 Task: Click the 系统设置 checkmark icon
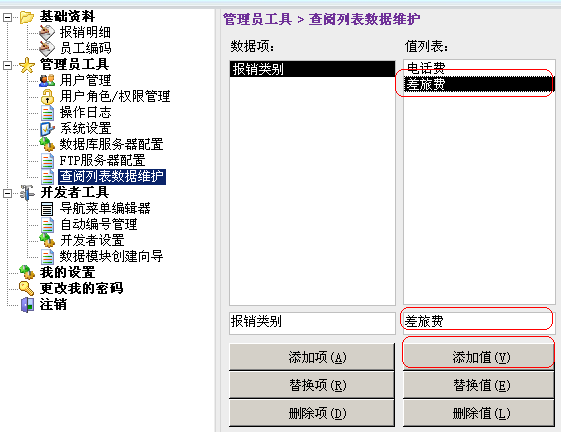[x=47, y=128]
